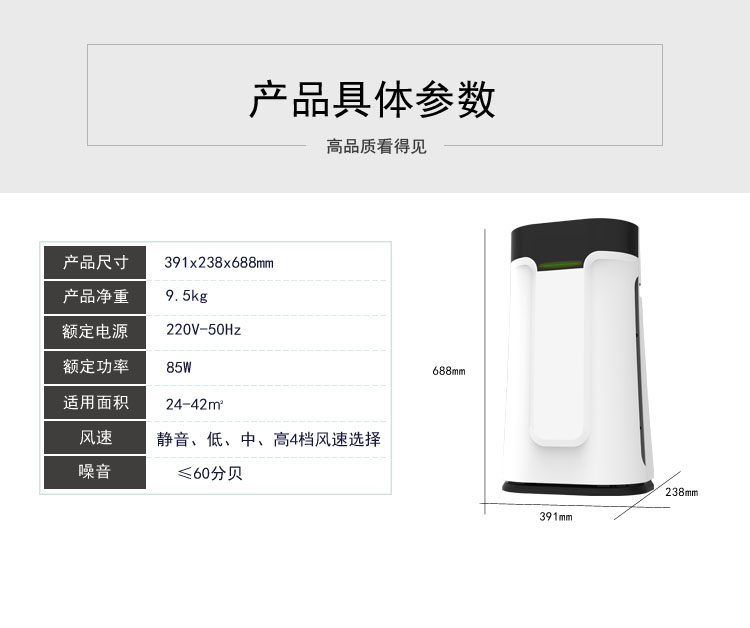Select the 适用面积 label cell
Image resolution: width=750 pixels, height=628 pixels.
pos(95,403)
